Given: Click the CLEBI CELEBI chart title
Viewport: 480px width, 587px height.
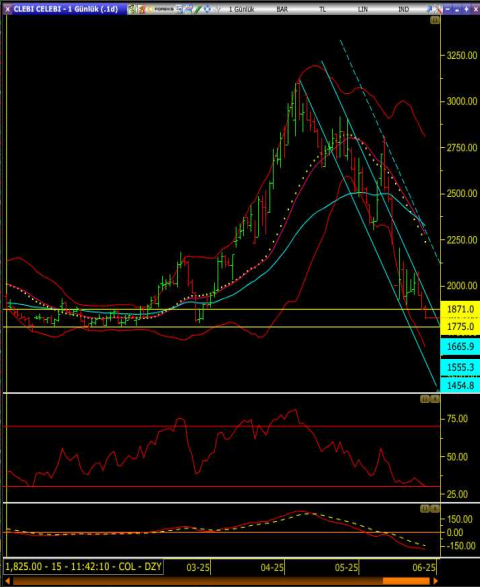Looking at the screenshot, I should pos(66,9).
